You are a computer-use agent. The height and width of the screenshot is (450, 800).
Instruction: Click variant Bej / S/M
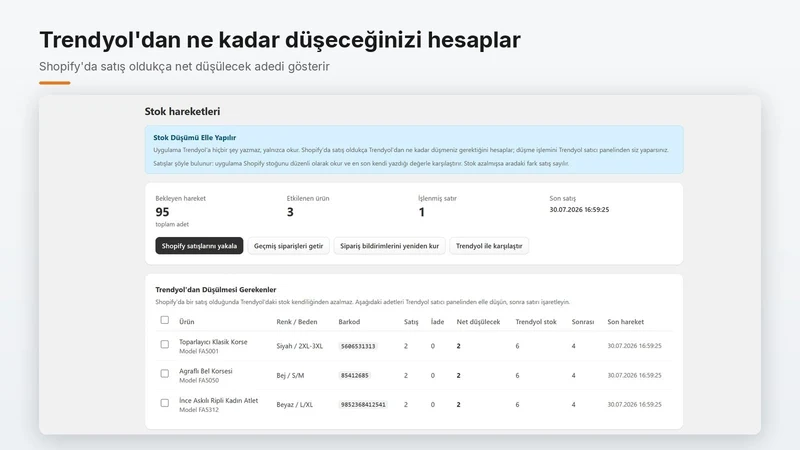click(290, 376)
